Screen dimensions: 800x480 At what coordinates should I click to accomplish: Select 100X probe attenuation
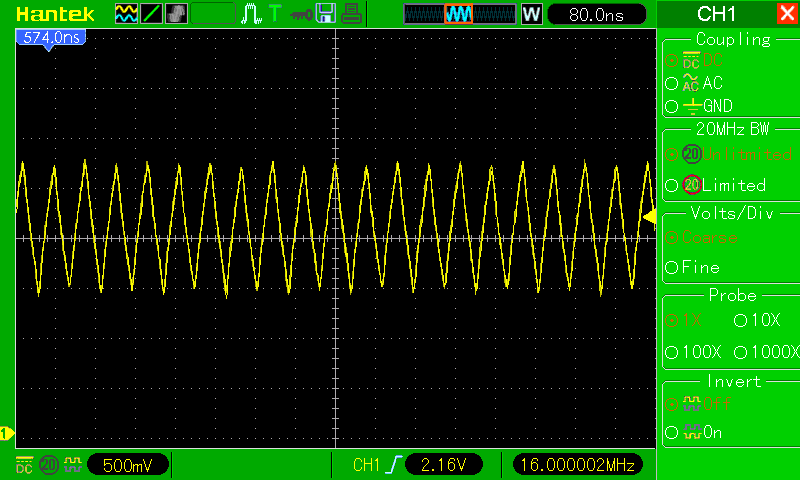[693, 352]
